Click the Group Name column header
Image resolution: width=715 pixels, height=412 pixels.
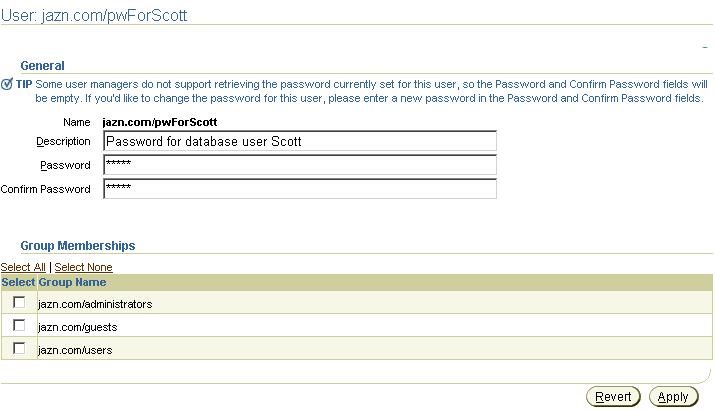click(x=72, y=283)
